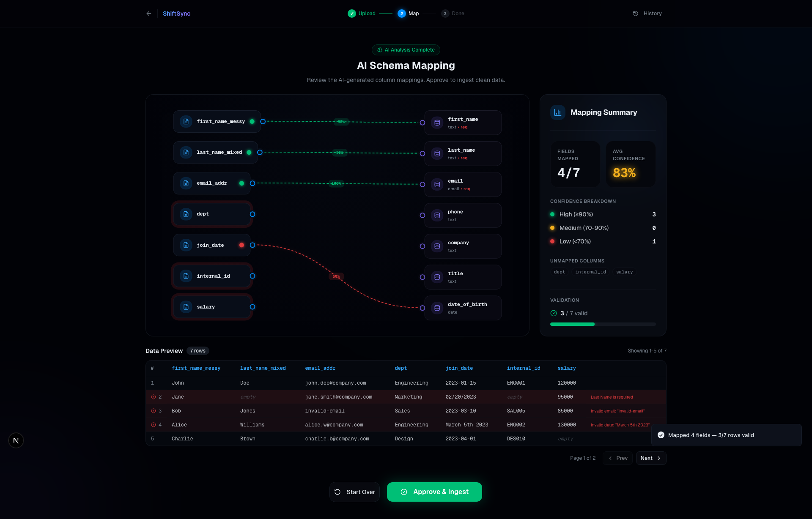Go to Next page of preview

point(650,458)
